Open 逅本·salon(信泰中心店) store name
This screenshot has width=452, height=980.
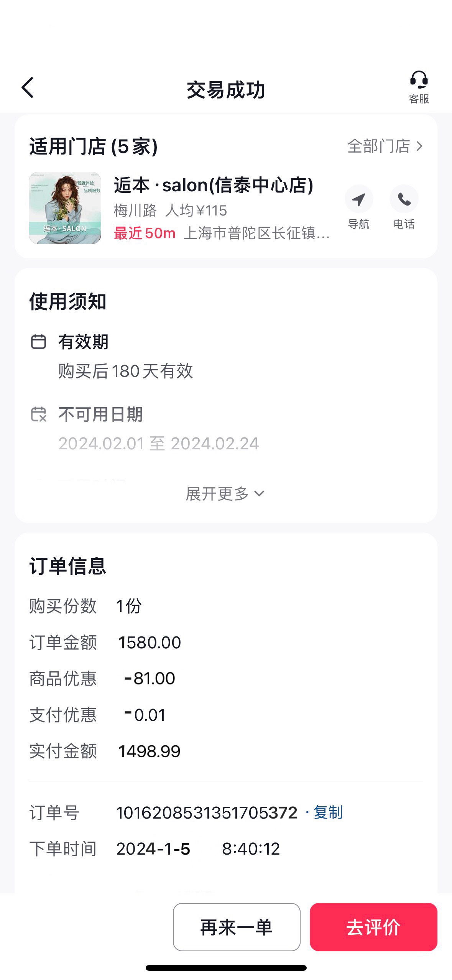coord(214,185)
